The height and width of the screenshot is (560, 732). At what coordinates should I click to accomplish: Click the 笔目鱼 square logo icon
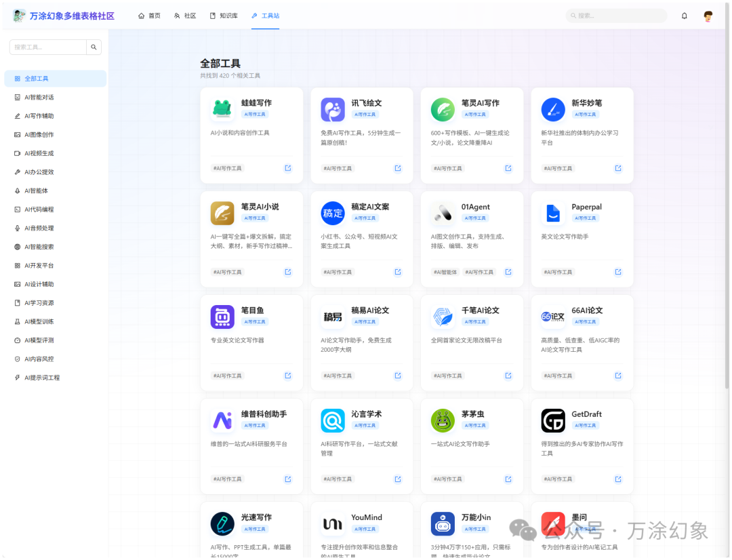222,316
